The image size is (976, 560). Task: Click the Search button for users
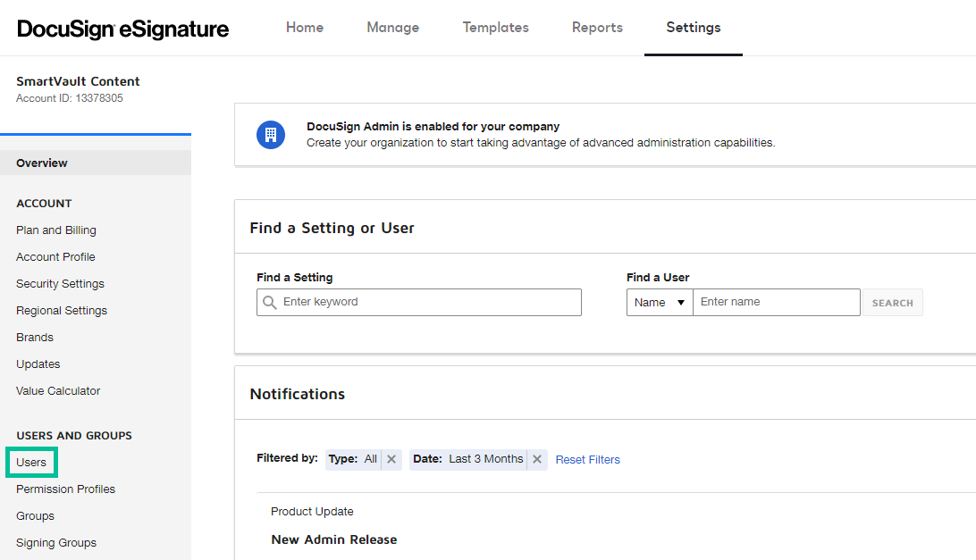(892, 303)
